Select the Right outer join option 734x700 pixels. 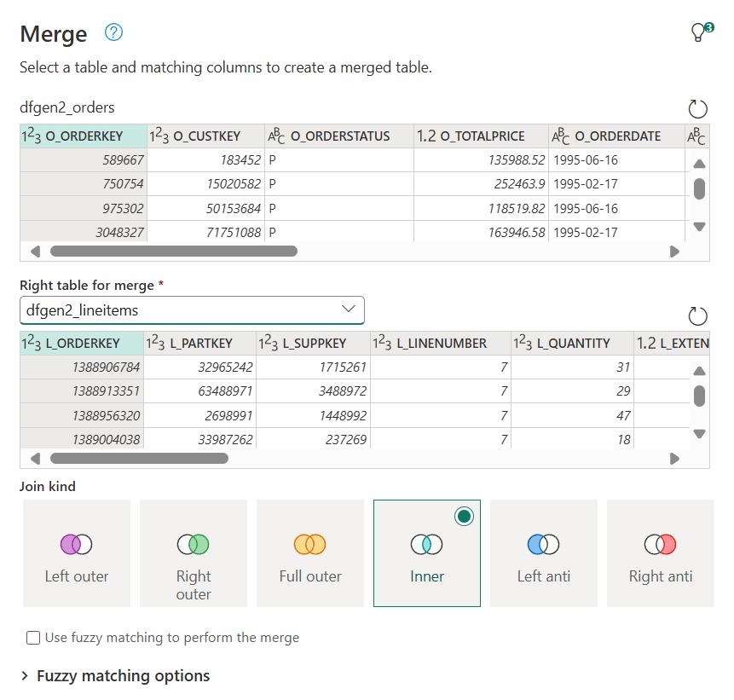pos(194,552)
